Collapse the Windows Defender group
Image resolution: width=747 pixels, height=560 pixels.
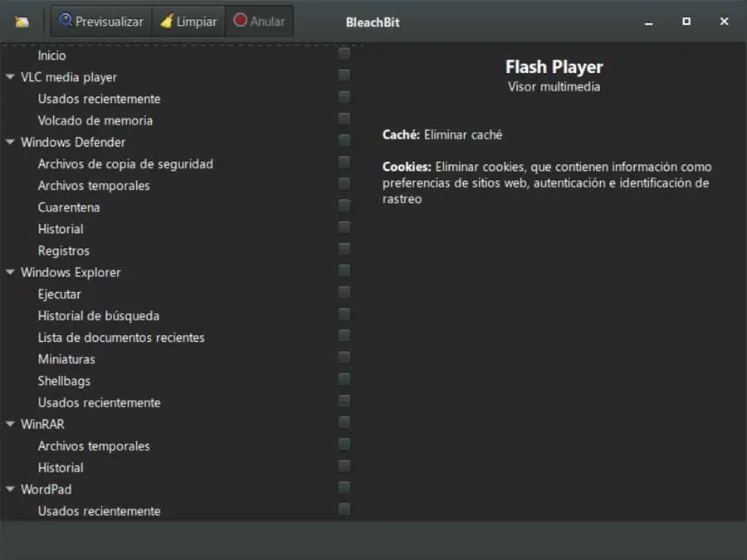(x=10, y=142)
